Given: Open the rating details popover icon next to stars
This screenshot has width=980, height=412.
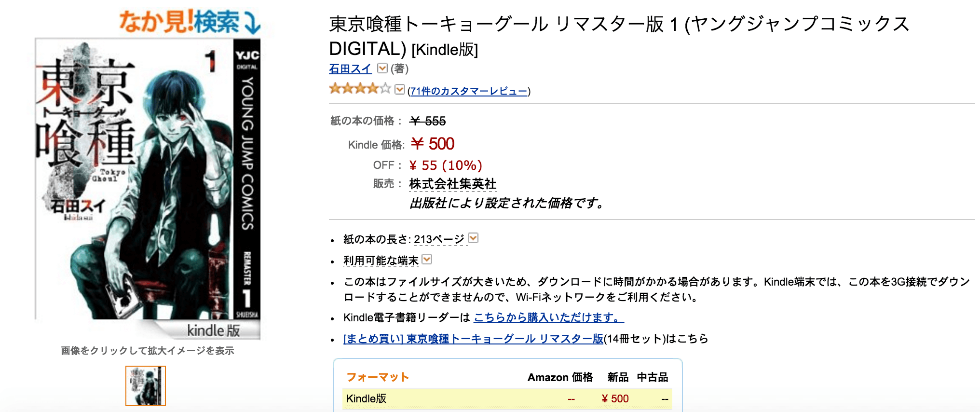Looking at the screenshot, I should (399, 89).
